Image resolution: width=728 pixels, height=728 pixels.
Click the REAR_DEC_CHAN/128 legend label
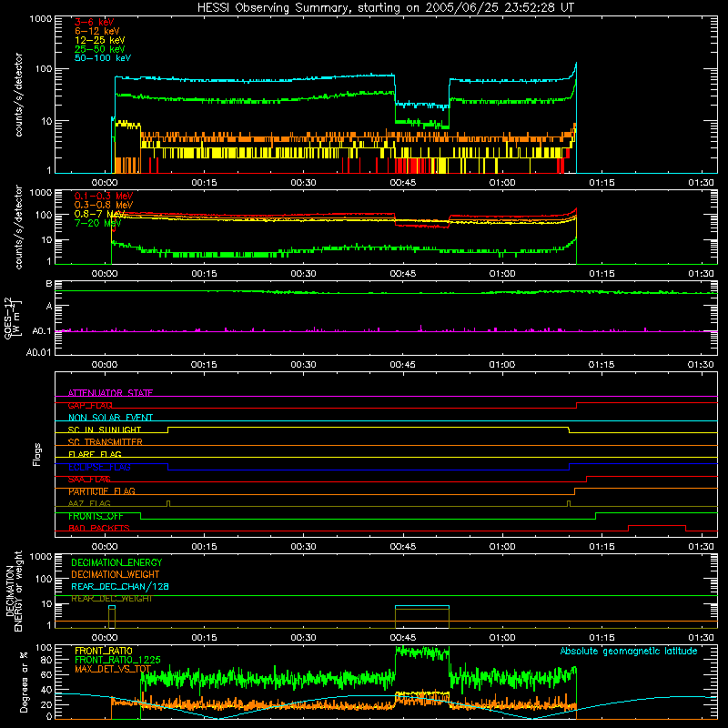[120, 587]
